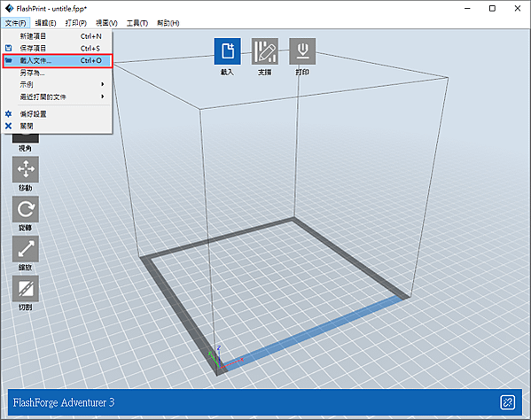Select the 旋轉 (Rotate) tool
Image resolution: width=531 pixels, height=420 pixels.
coord(26,209)
